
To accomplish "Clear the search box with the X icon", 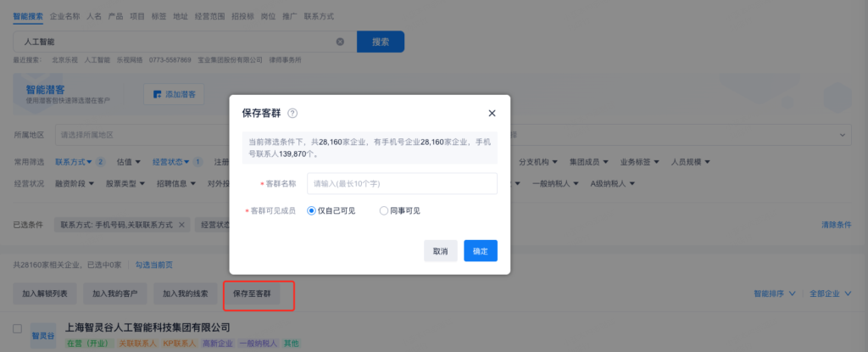I will pos(341,42).
